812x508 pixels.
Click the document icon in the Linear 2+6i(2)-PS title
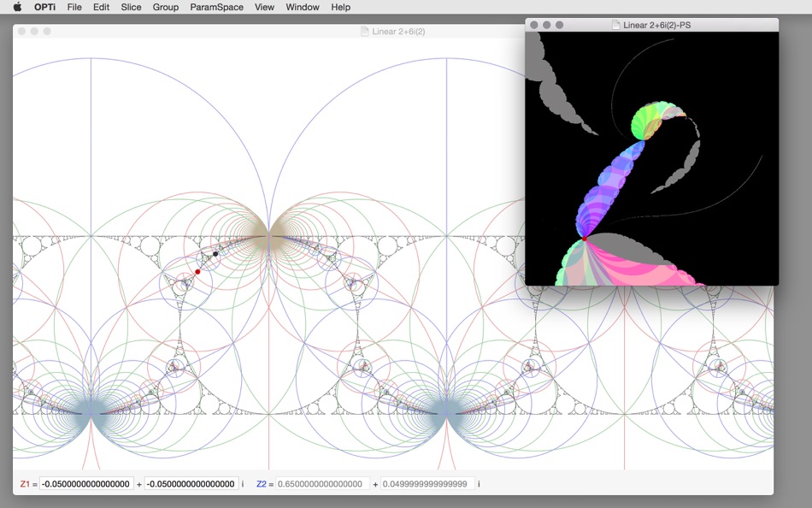615,25
